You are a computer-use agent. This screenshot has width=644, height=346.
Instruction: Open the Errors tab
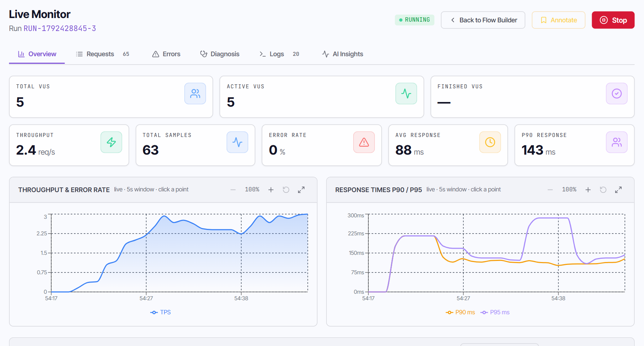166,54
